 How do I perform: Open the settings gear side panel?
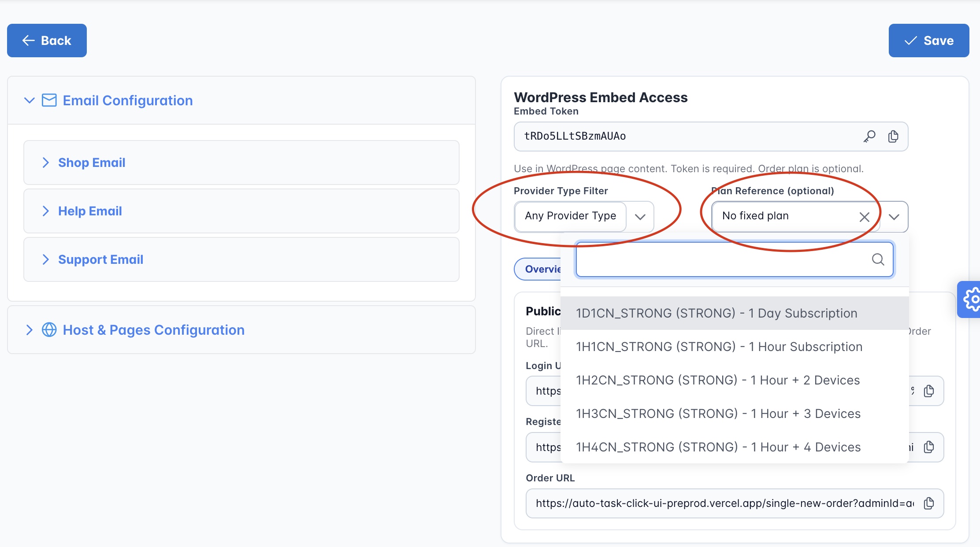tap(969, 299)
